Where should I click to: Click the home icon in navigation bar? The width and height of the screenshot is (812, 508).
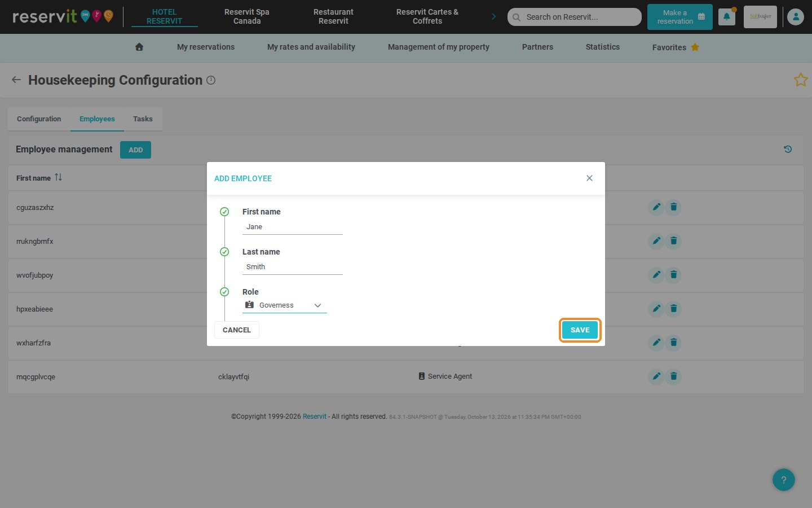click(x=139, y=47)
